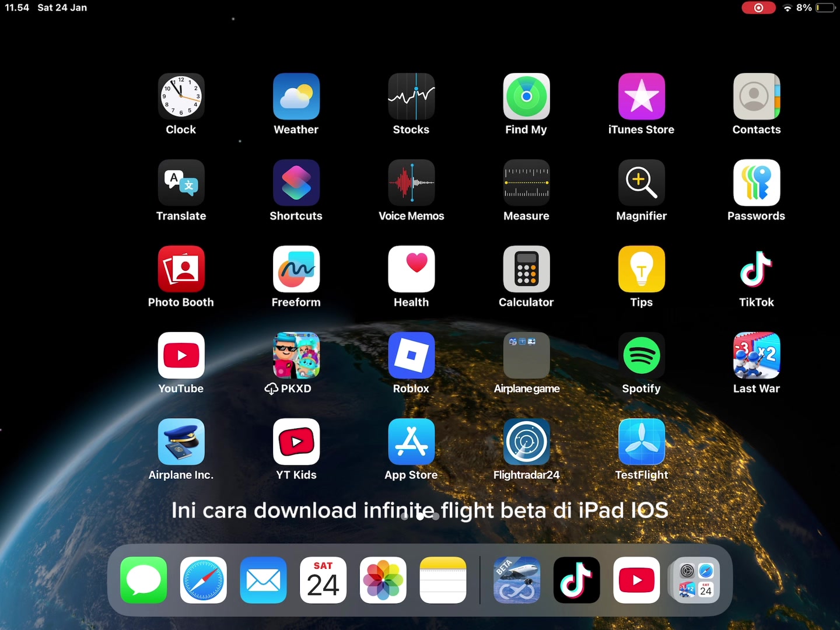
Task: Open the Contacts app
Action: [x=757, y=96]
